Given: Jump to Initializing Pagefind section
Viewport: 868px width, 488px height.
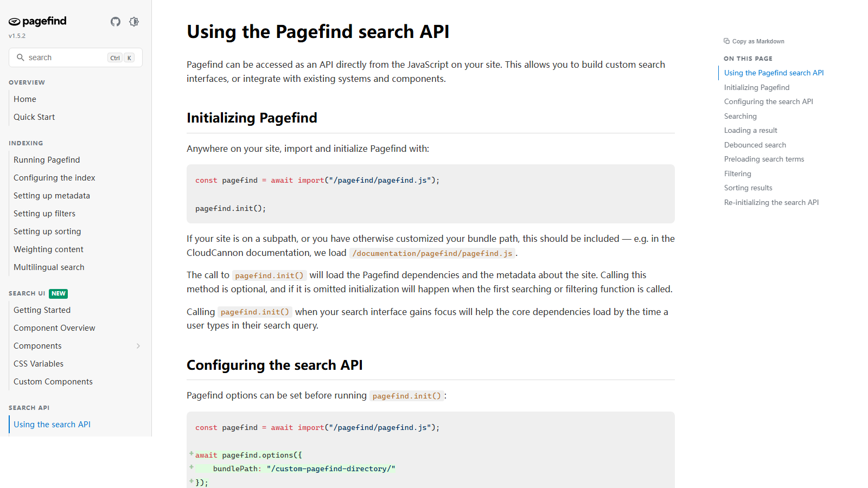Looking at the screenshot, I should (757, 87).
